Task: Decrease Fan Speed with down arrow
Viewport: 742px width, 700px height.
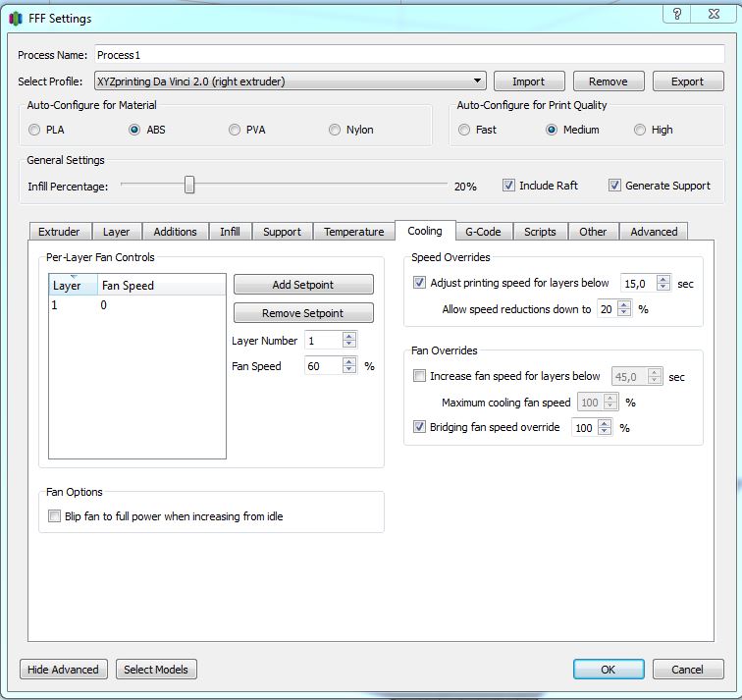Action: tap(349, 370)
